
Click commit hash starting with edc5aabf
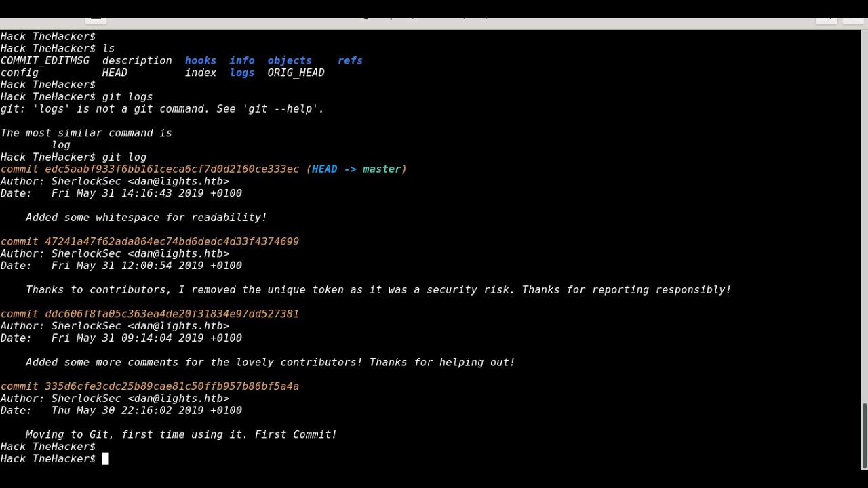[172, 169]
